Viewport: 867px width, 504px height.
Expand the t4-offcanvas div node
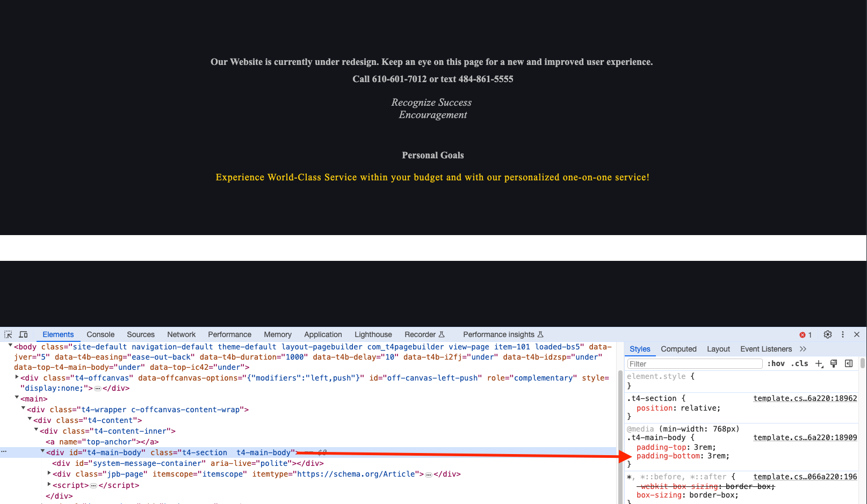(x=17, y=377)
